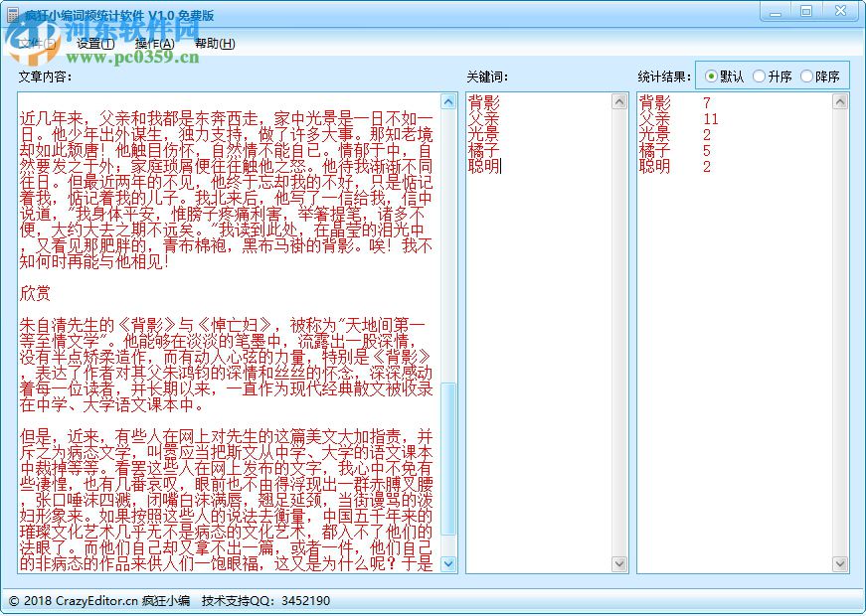Image resolution: width=866 pixels, height=616 pixels.
Task: Open the 帮助(H) menu
Action: (x=216, y=44)
